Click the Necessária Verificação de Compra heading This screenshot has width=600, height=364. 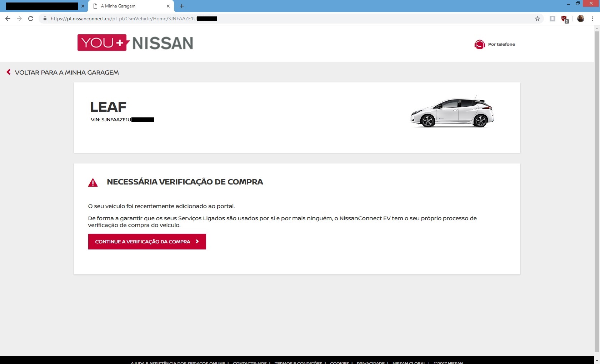185,182
